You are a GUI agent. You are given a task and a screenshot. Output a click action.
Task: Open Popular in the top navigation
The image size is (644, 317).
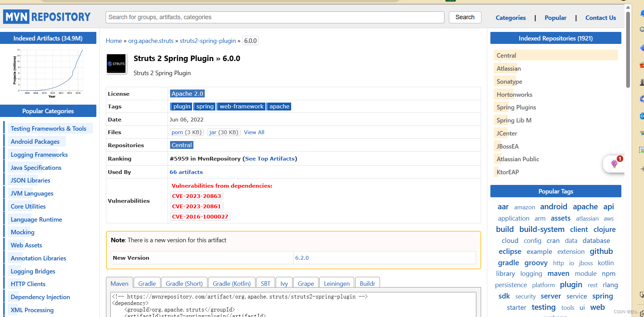556,18
